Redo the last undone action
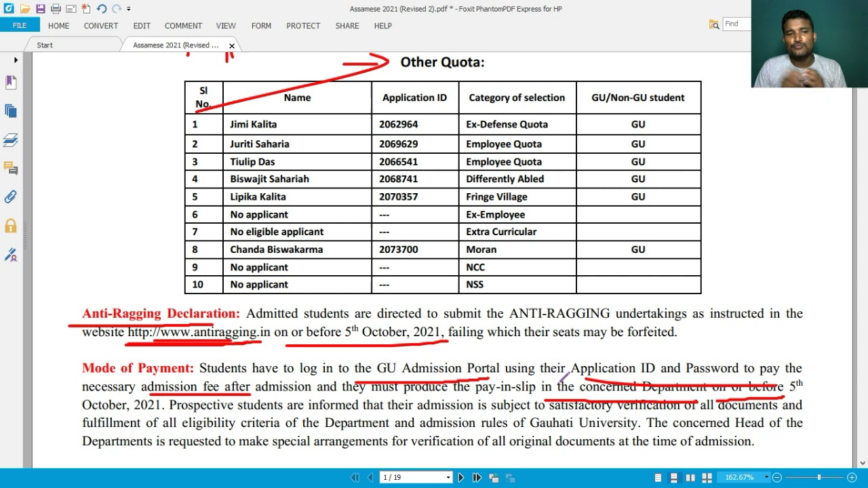 coord(116,9)
